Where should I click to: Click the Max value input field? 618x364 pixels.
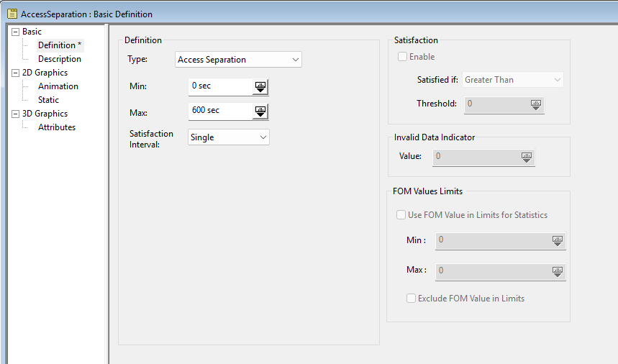point(219,111)
